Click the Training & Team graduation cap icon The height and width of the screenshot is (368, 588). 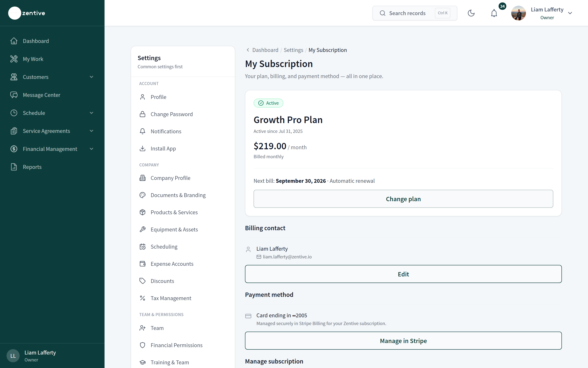[x=143, y=362]
